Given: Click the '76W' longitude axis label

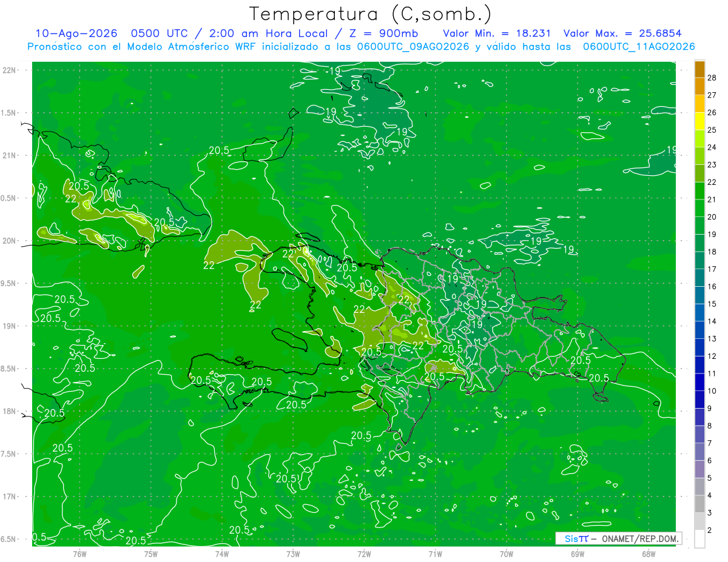Looking at the screenshot, I should pyautogui.click(x=79, y=554).
